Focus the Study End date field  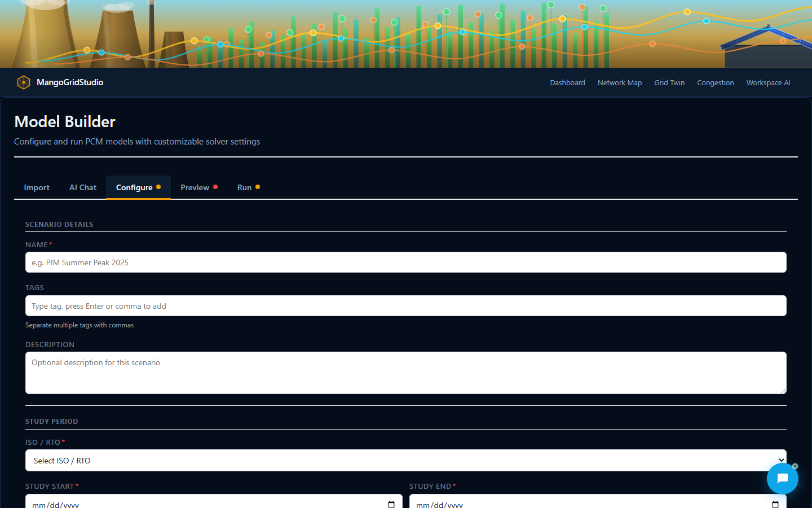pos(598,502)
